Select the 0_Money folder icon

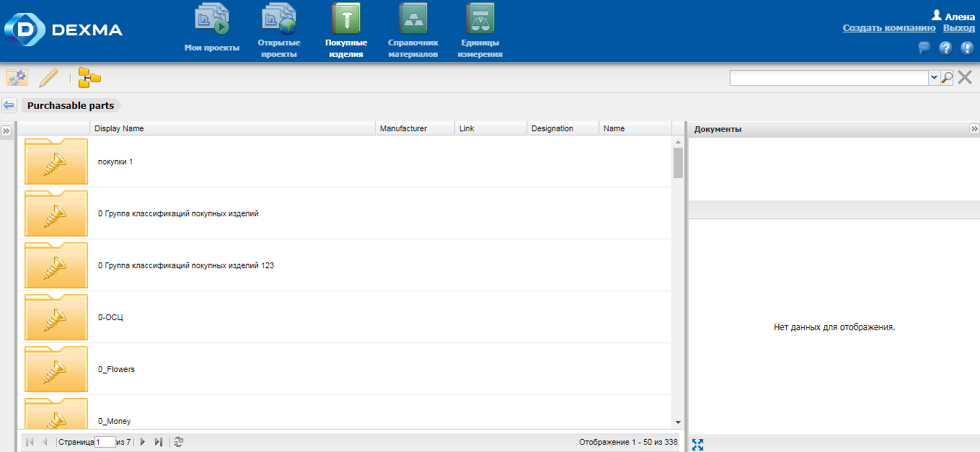(x=56, y=413)
